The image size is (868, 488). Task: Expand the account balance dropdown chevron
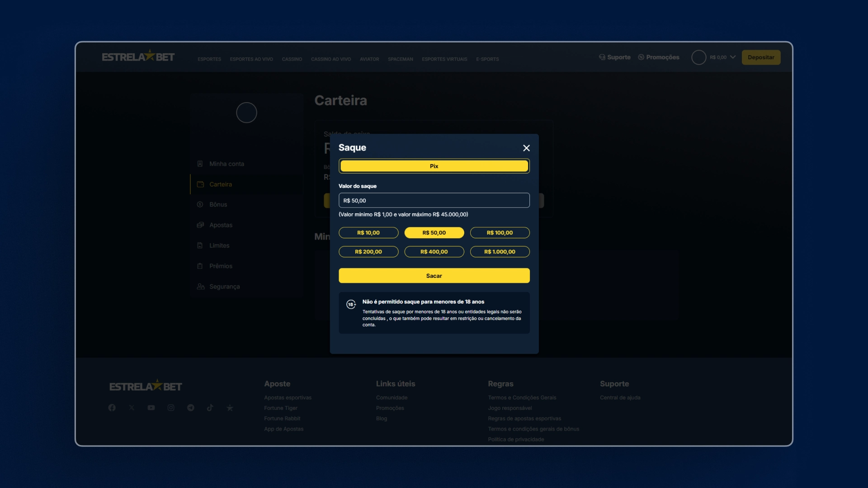coord(733,57)
